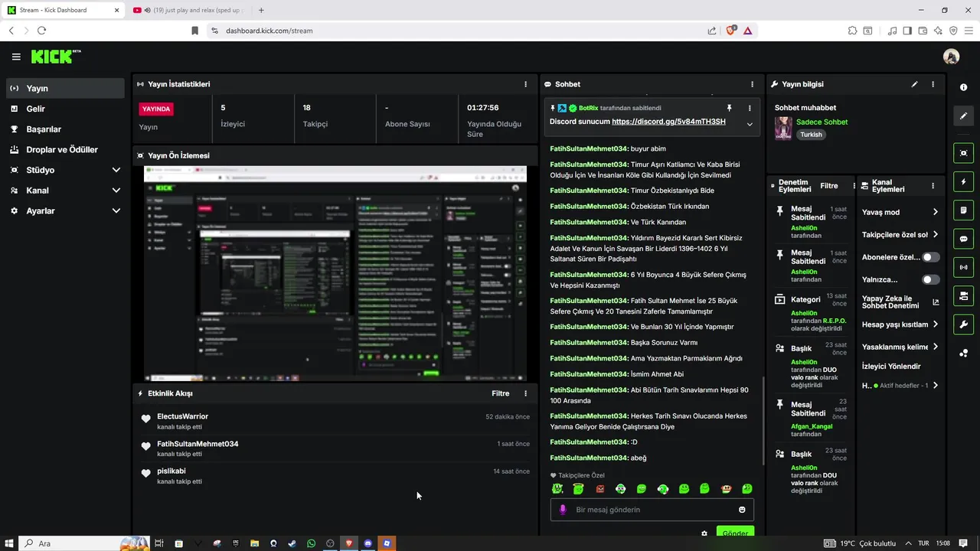Open Kanal Eylemleri three-dot menu

tap(933, 185)
